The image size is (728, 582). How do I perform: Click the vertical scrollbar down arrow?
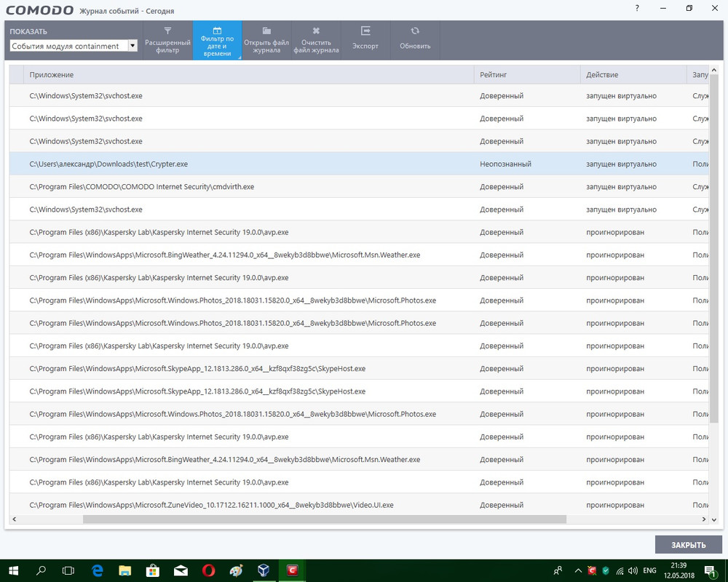[x=714, y=519]
